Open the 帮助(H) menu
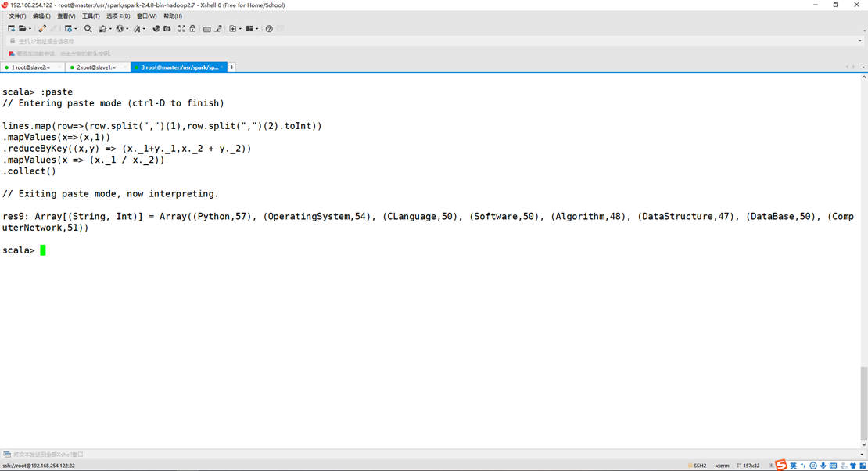The height and width of the screenshot is (471, 868). (173, 16)
